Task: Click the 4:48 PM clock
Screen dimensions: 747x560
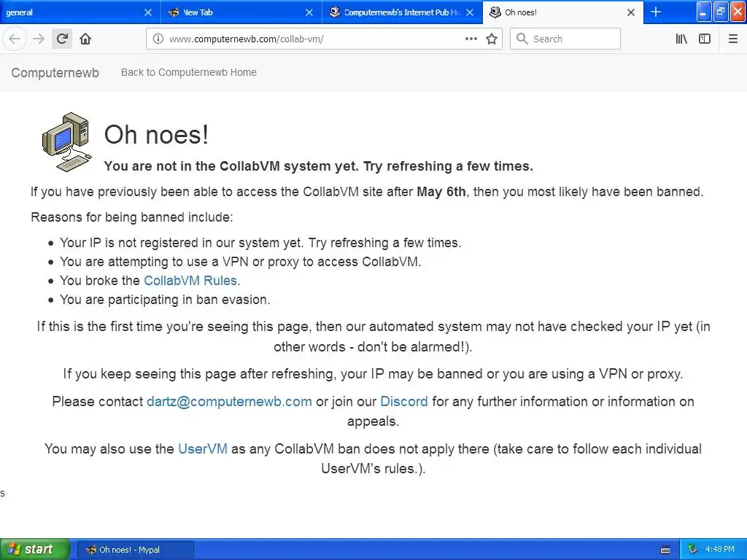Action: pyautogui.click(x=720, y=550)
